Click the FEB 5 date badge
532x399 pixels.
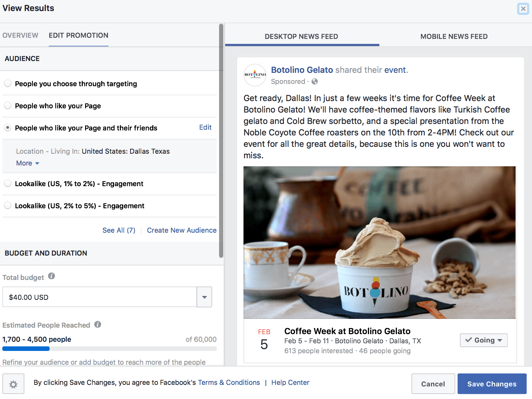264,340
